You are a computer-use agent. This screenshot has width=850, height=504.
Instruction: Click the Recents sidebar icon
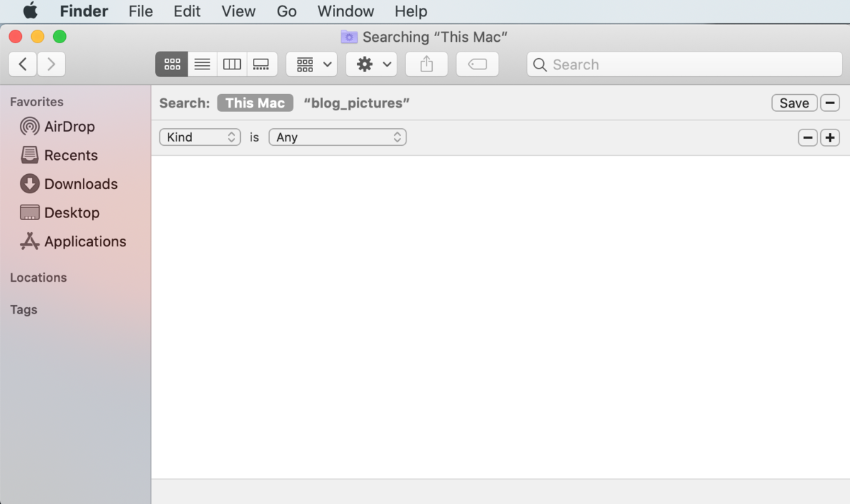pos(30,155)
